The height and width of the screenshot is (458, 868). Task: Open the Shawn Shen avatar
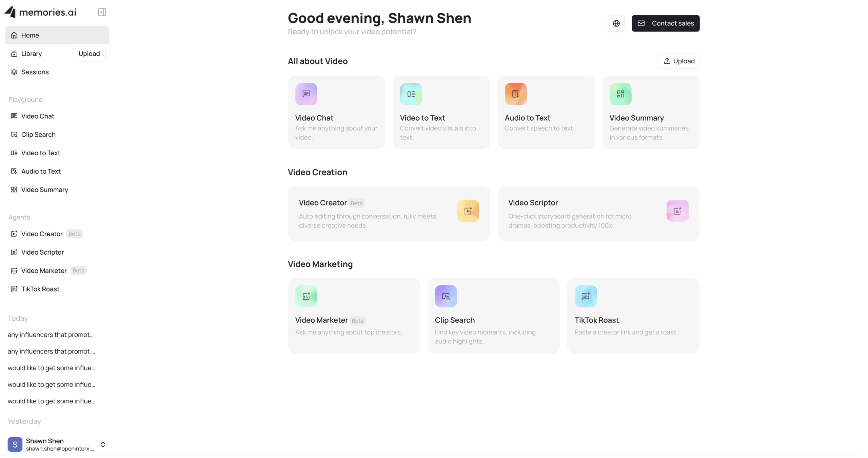click(x=15, y=444)
